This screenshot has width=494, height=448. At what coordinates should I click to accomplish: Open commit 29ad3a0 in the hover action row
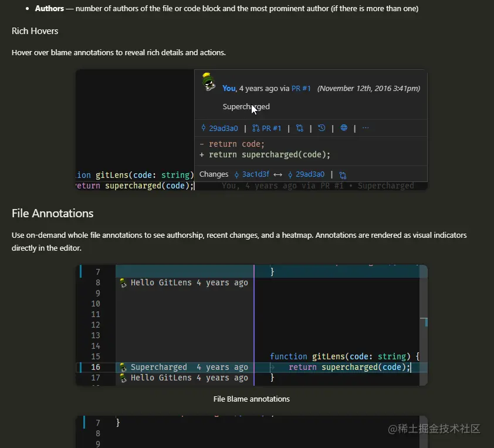[x=224, y=129]
